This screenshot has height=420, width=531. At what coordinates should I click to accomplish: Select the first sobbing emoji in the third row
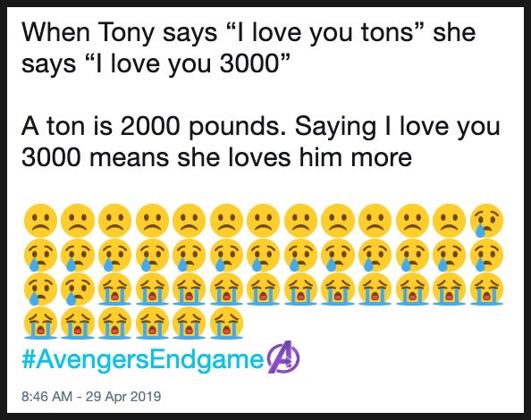coord(114,290)
